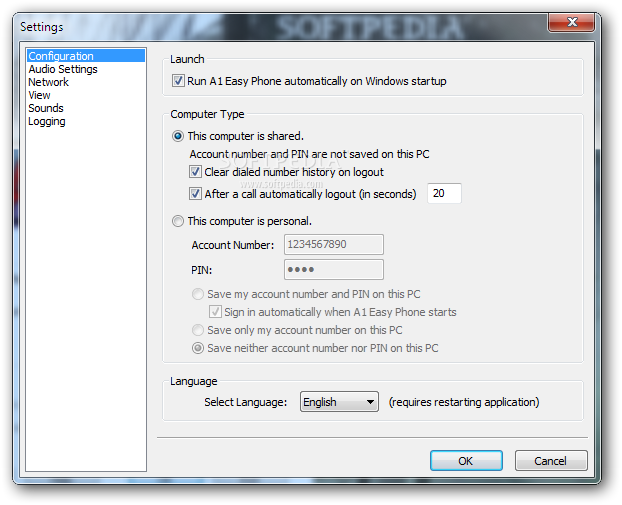Click the Account Number input field
The image size is (622, 505).
[x=334, y=244]
